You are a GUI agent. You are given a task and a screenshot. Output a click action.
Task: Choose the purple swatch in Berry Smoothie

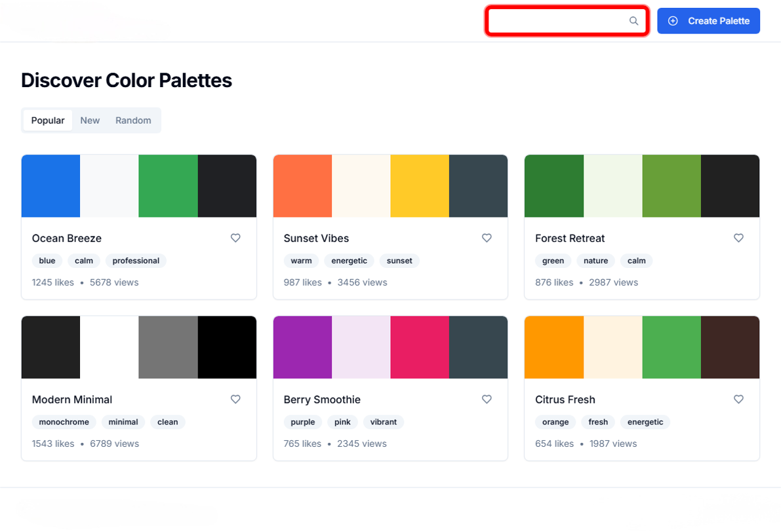(302, 347)
